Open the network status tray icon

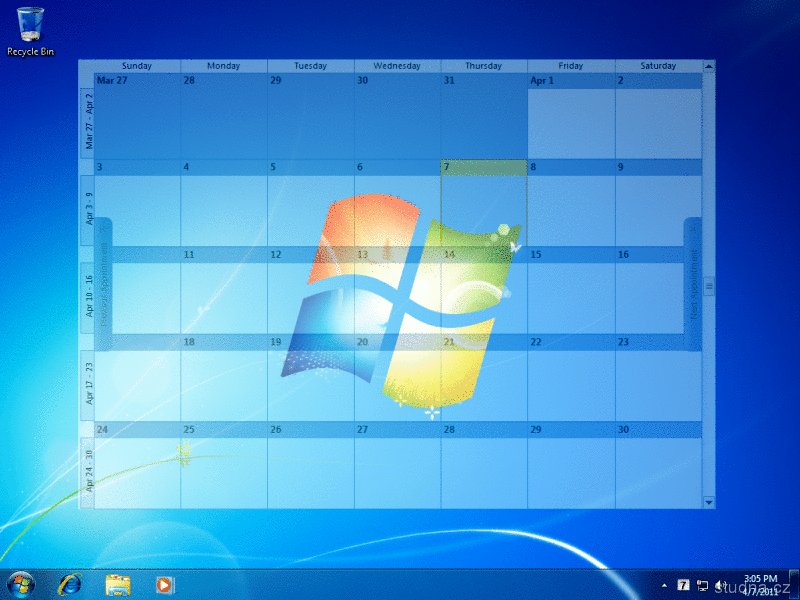702,584
